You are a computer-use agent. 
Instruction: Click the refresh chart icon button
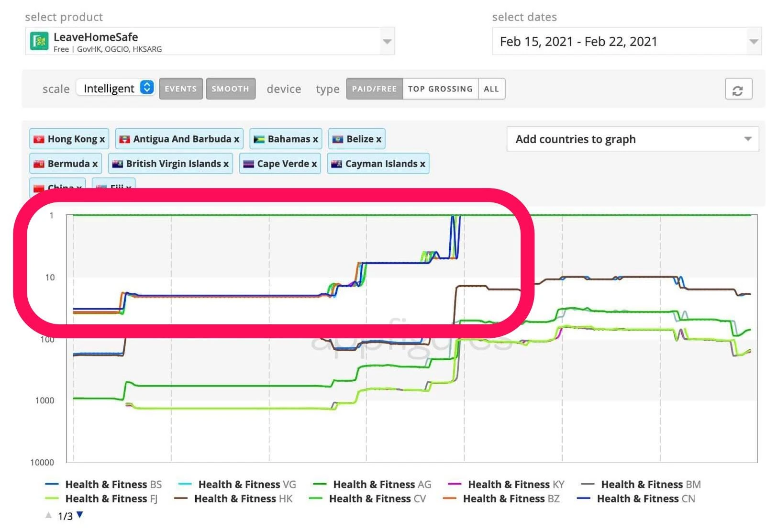coord(738,89)
